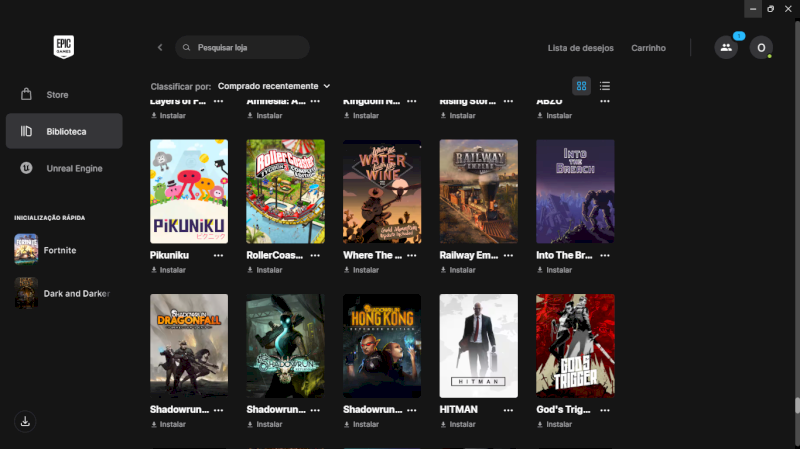
Task: Open Carrinho
Action: 648,48
